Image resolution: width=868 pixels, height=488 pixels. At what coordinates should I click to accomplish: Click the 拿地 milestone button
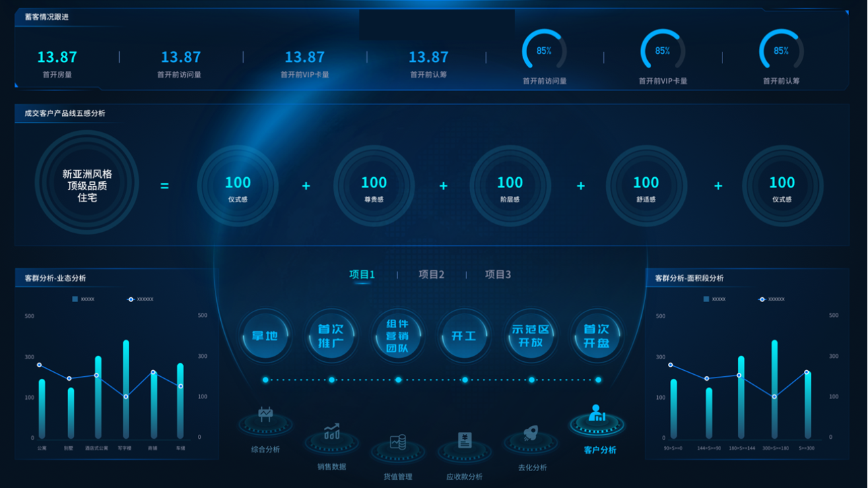[x=265, y=336]
